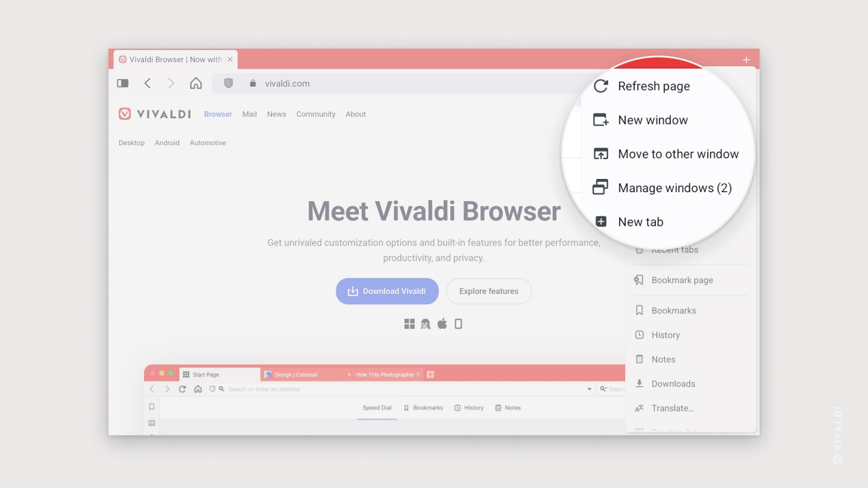
Task: Switch to the Automotive sub-navigation link
Action: (208, 143)
